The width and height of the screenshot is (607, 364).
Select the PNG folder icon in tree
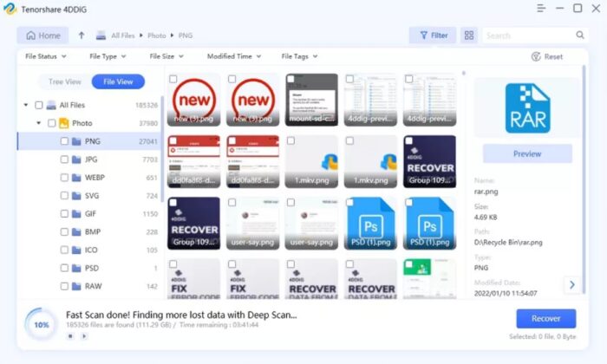[76, 141]
